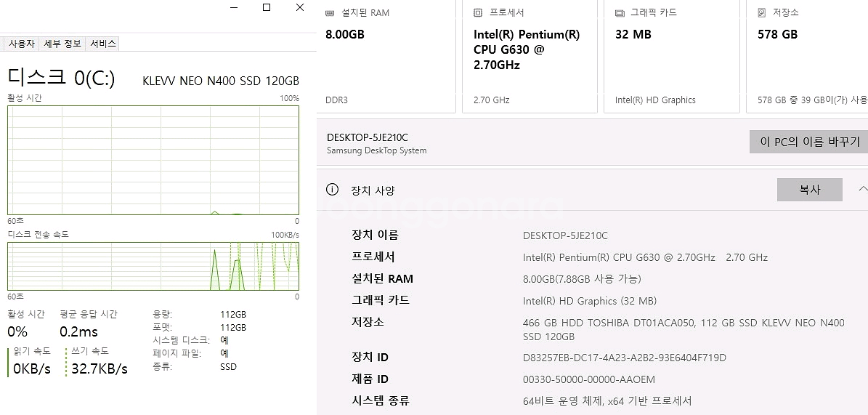Image resolution: width=868 pixels, height=415 pixels.
Task: Click the 제품 ID value text
Action: pos(588,379)
